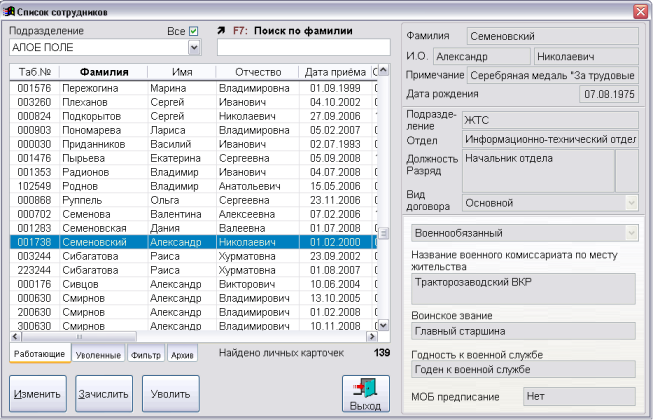Switch to the Работающие tab
Viewport: 653px width, 420px height.
(x=40, y=354)
